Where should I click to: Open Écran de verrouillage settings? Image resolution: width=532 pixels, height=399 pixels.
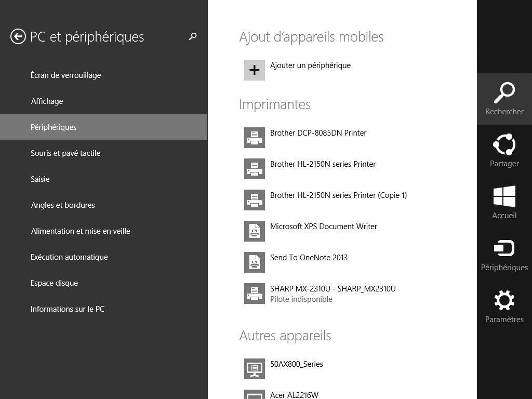[103, 75]
